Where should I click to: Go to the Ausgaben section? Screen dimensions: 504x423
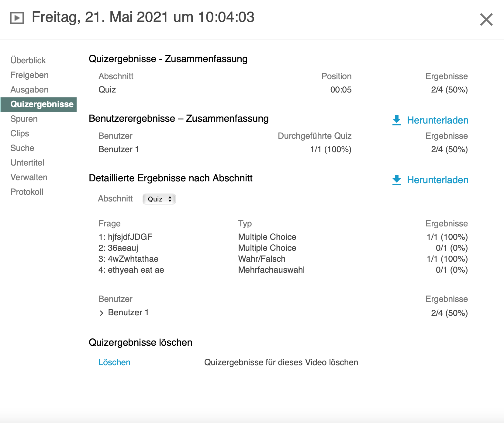click(29, 89)
